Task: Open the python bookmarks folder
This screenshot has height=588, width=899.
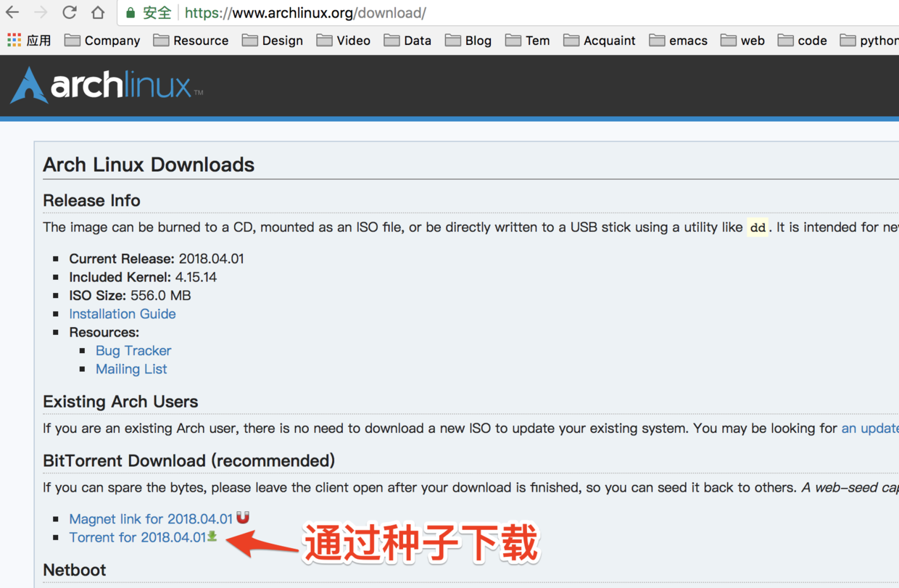Action: (869, 41)
